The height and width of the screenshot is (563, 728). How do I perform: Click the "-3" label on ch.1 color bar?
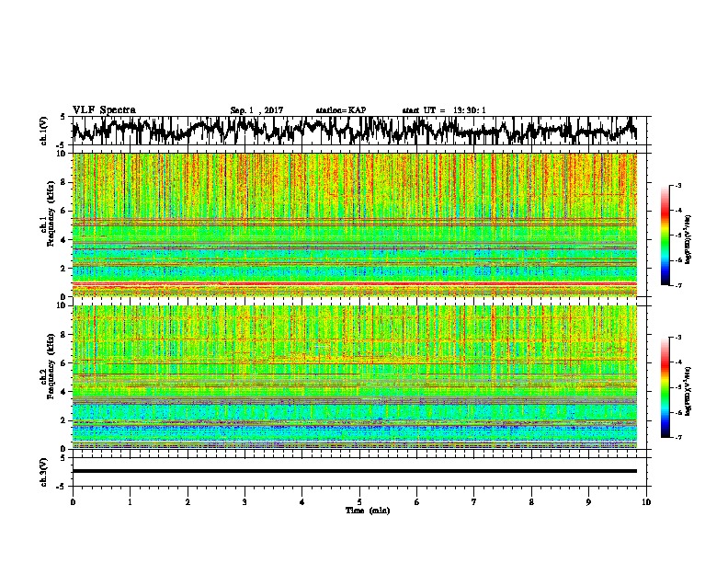click(678, 186)
